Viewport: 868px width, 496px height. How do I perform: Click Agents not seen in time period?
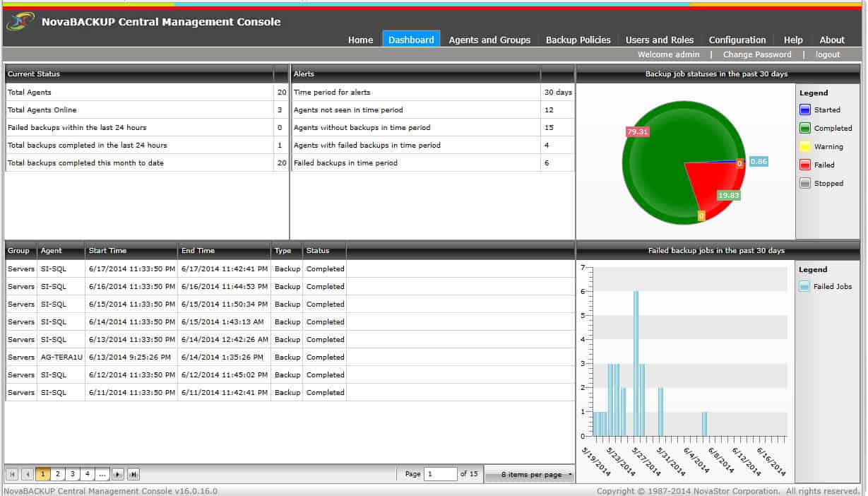coord(433,110)
